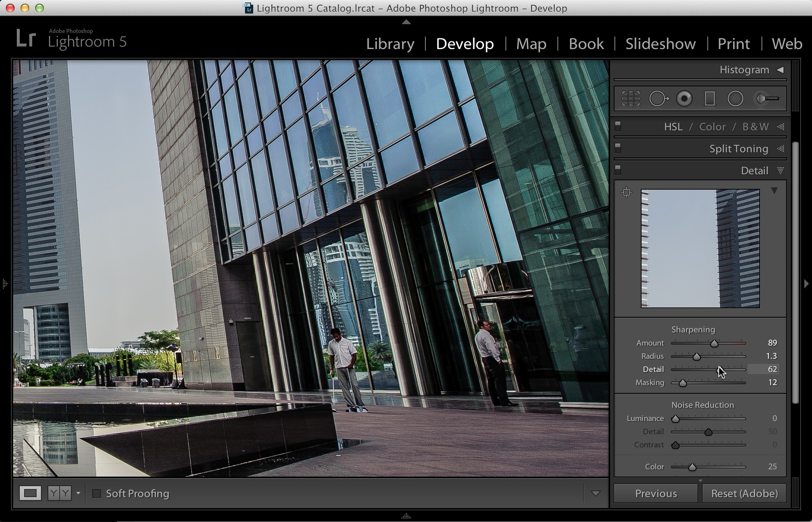Open the Book module
Viewport: 812px width, 522px height.
tap(586, 44)
